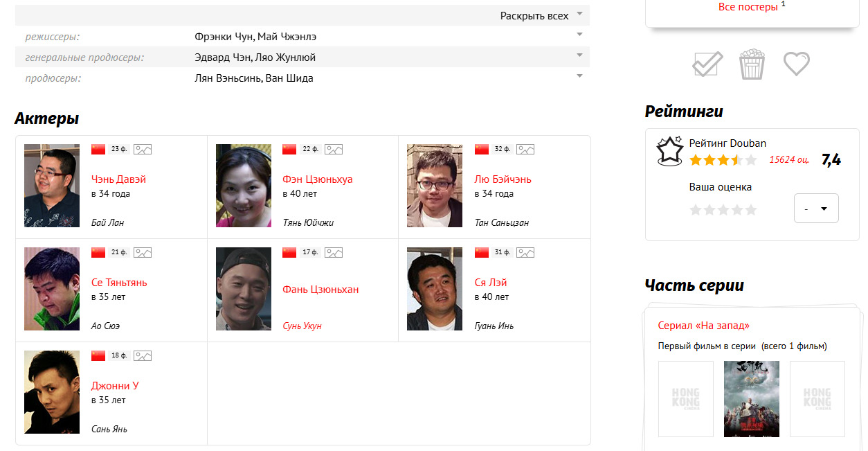This screenshot has height=451, width=868.
Task: Open photo gallery icon for Лю Бэйчэнь
Action: [x=525, y=149]
